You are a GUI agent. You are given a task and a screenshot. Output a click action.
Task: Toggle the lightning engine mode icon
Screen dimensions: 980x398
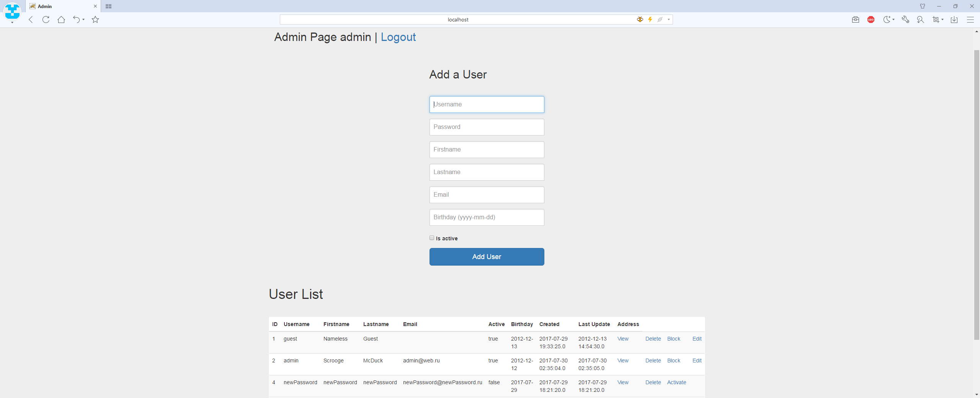[x=650, y=20]
